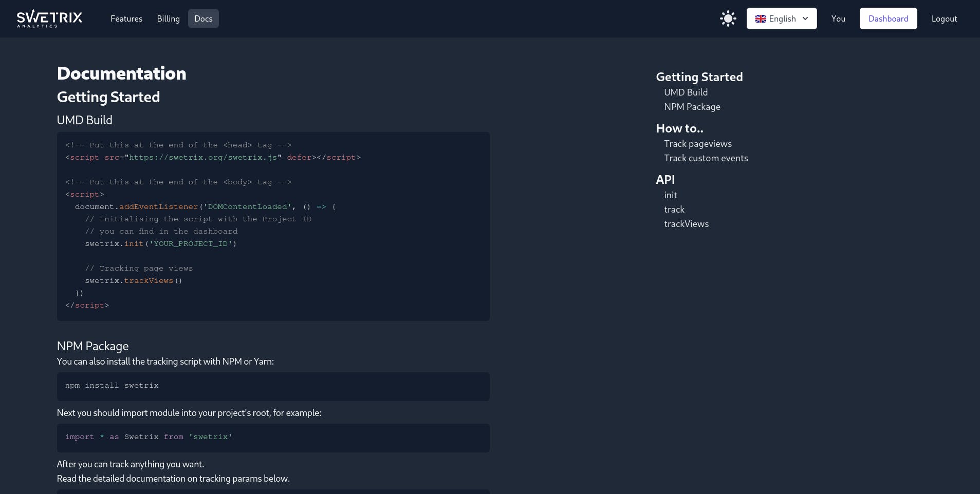Go to the Billing page
The height and width of the screenshot is (494, 980).
coord(168,18)
